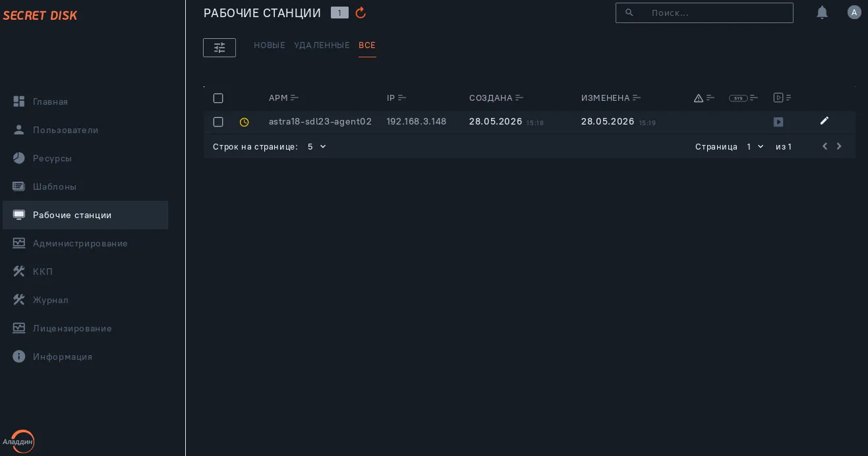The height and width of the screenshot is (456, 868).
Task: Click the clock status icon of astra18-sdl23-agent02
Action: tap(244, 122)
